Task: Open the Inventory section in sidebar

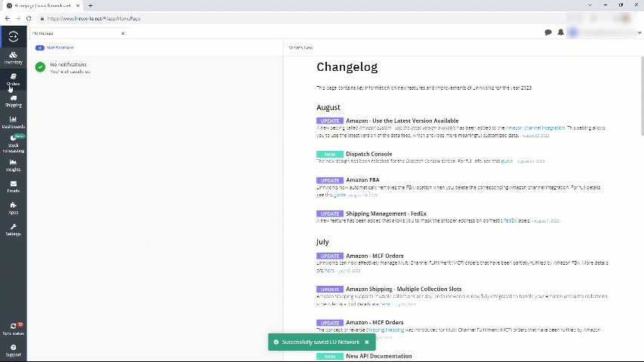Action: [x=13, y=58]
